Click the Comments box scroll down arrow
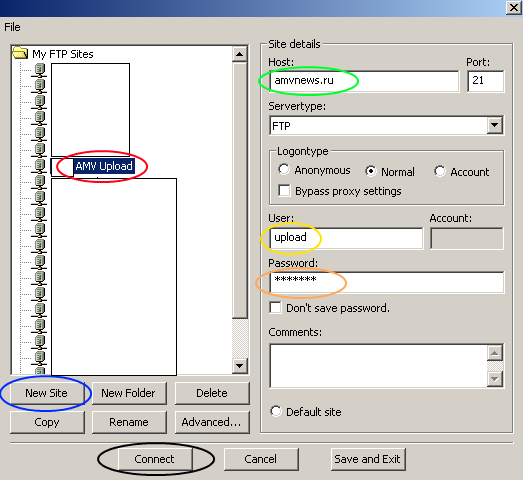 [495, 379]
